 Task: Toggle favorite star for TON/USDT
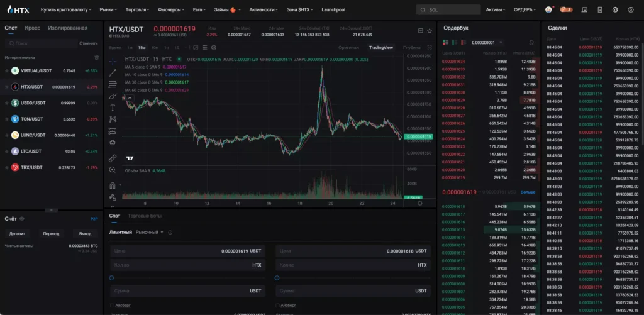6,119
